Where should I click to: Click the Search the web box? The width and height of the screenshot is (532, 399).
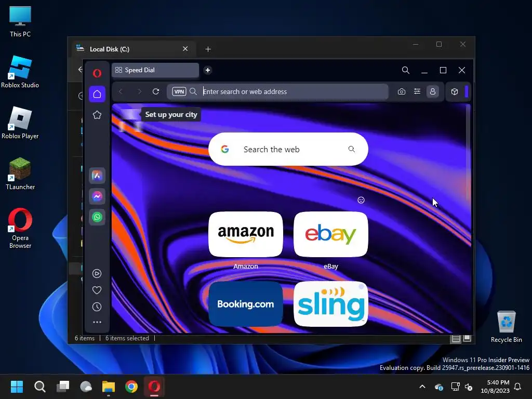tap(288, 149)
